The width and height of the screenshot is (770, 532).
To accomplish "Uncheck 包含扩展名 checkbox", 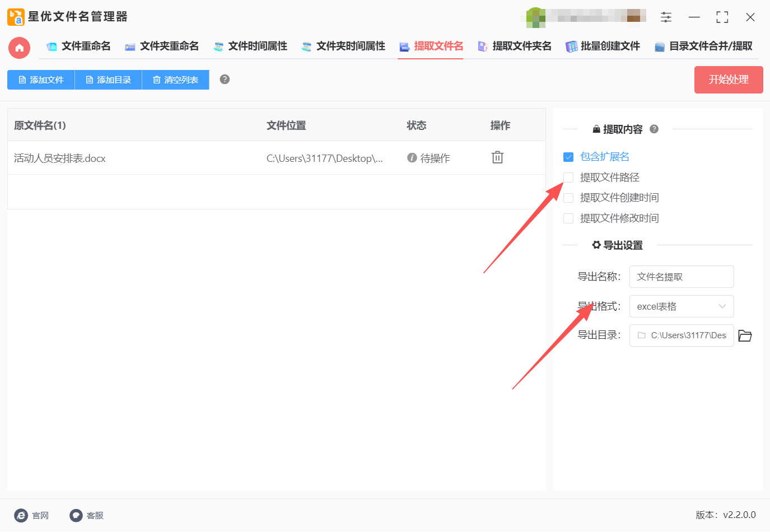I will pyautogui.click(x=568, y=157).
